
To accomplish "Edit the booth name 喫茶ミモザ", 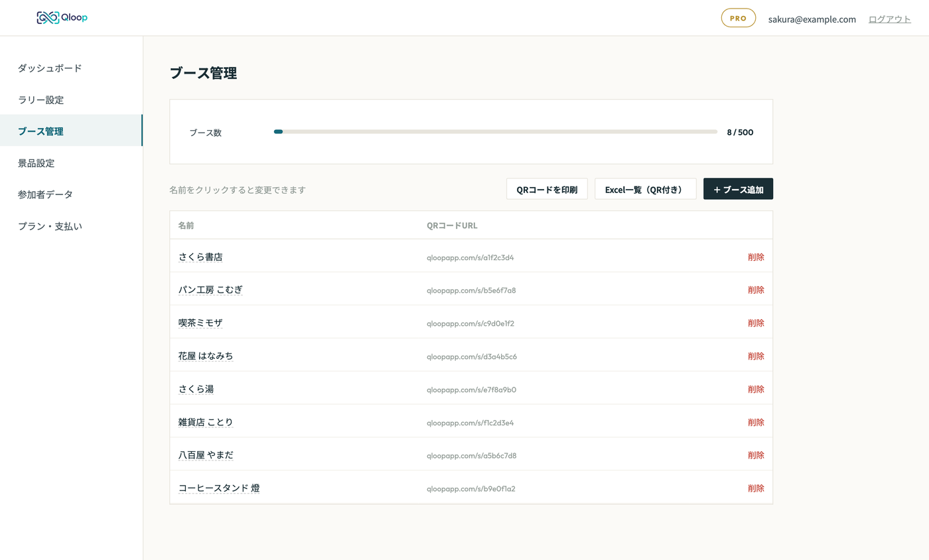I will click(x=200, y=323).
